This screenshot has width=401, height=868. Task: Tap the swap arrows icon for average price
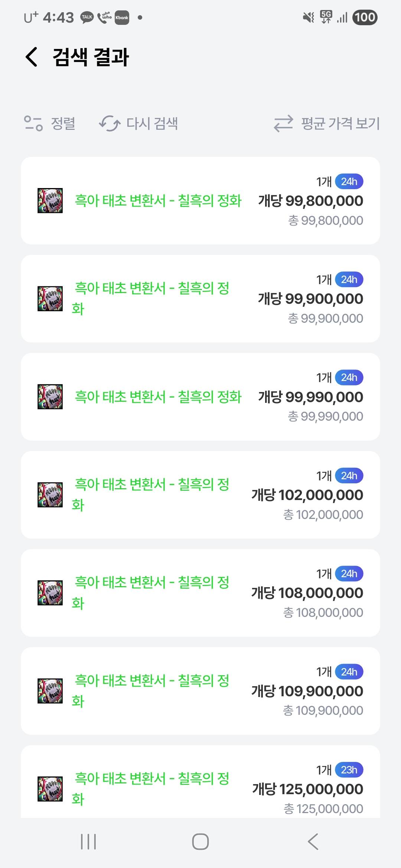click(283, 124)
